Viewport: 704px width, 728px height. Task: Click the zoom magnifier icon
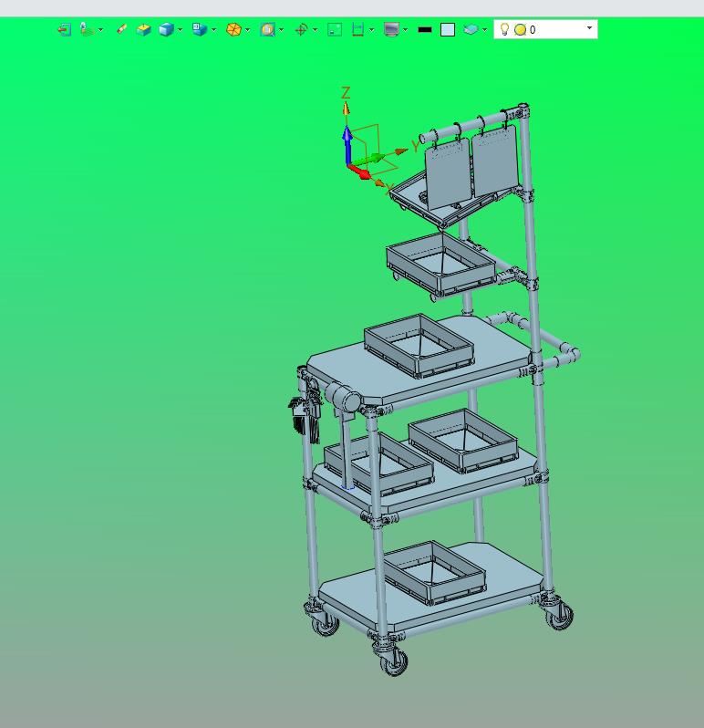(267, 30)
